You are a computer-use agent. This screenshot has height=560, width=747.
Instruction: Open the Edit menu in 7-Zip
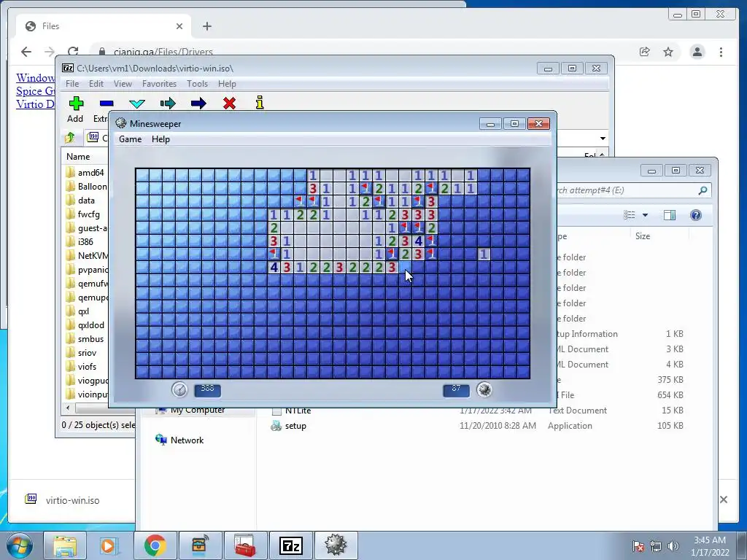coord(96,84)
